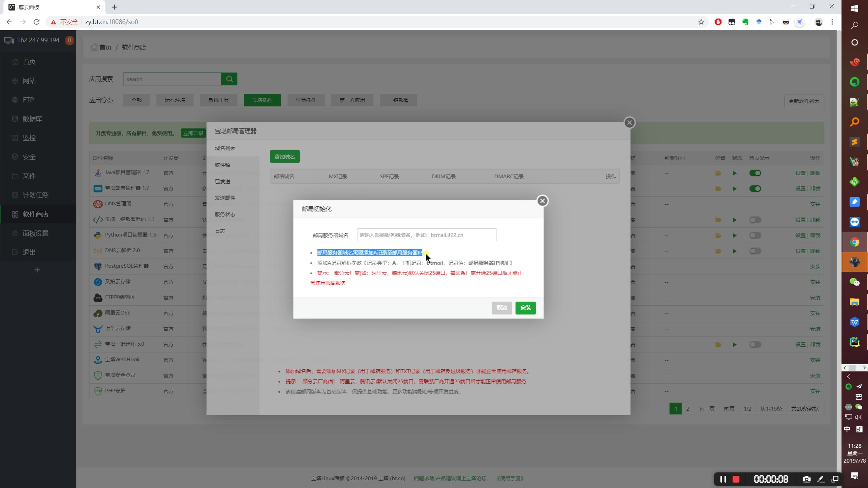The height and width of the screenshot is (488, 868).
Task: Click the folder icon in 宝塔邮局管理器 row
Action: click(718, 189)
